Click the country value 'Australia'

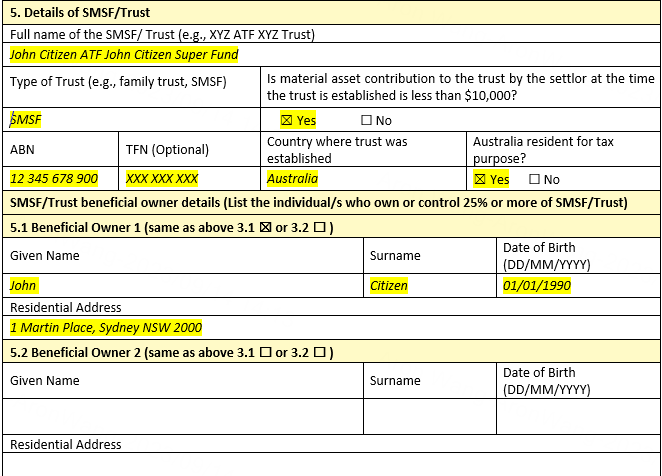(292, 179)
